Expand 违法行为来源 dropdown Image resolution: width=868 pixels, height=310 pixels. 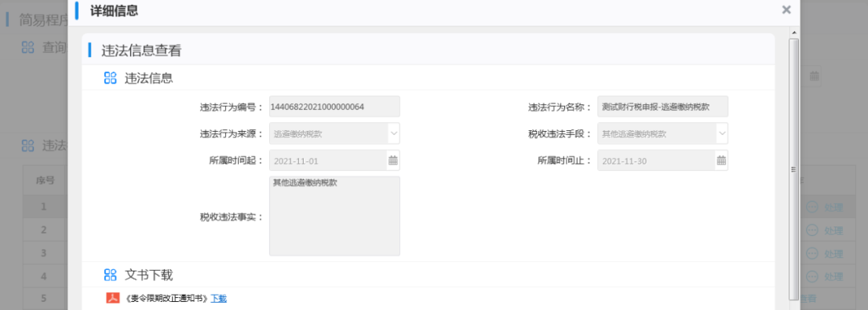pyautogui.click(x=393, y=133)
